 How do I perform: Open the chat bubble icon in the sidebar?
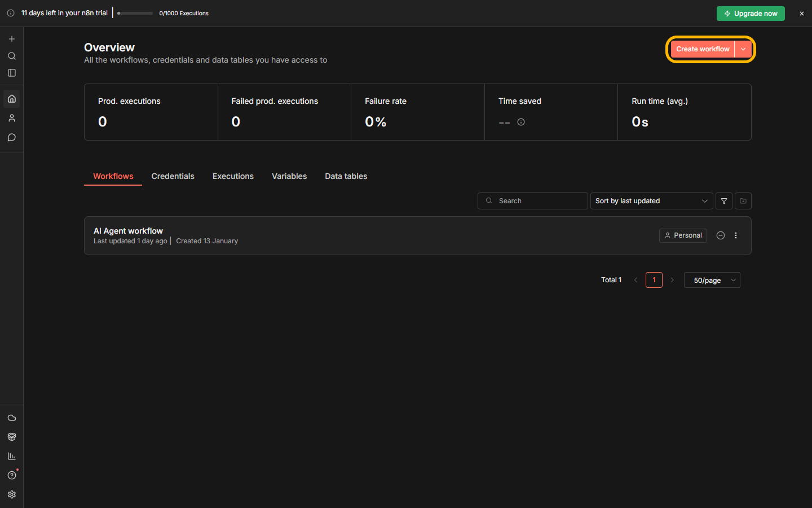click(x=12, y=137)
